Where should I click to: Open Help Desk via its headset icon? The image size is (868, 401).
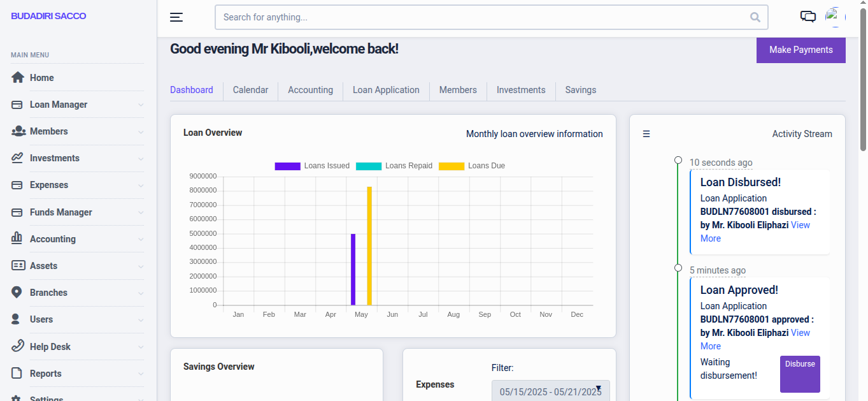coord(18,346)
